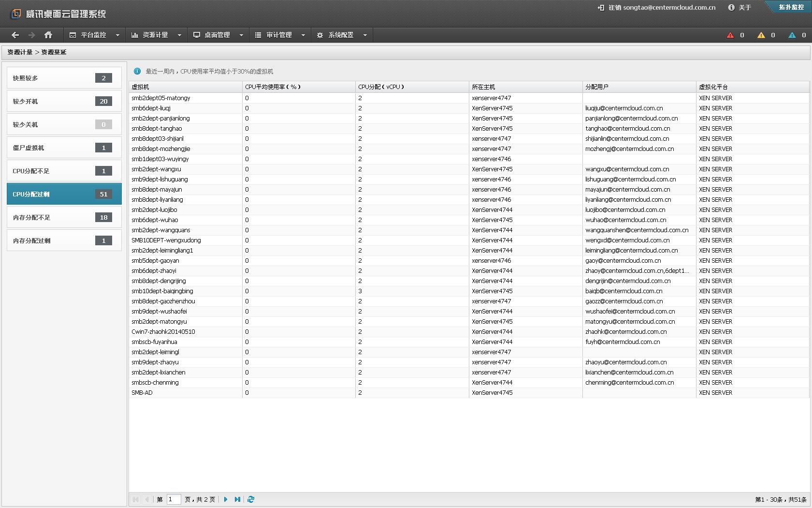The width and height of the screenshot is (812, 508).
Task: Click the yellow warning alarm icon
Action: 761,35
